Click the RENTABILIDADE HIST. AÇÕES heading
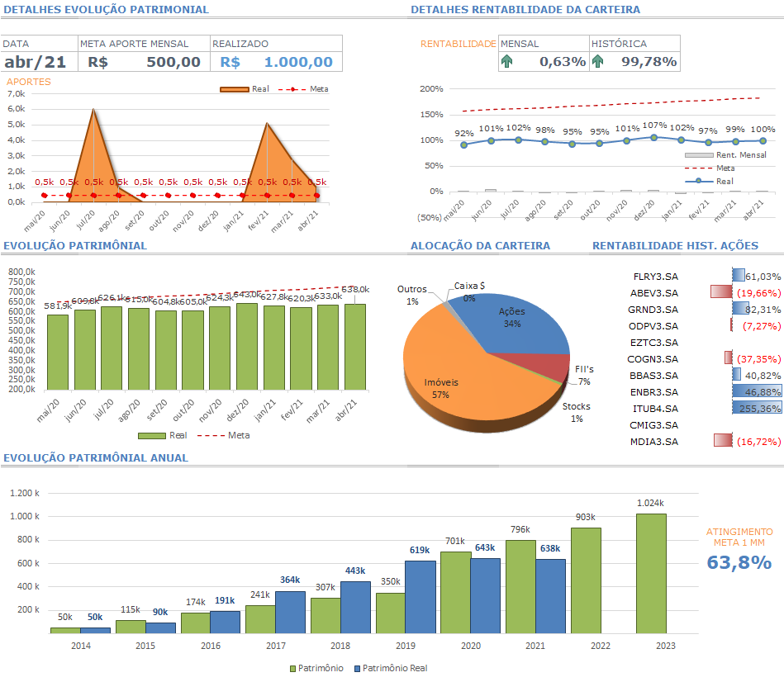 (675, 246)
